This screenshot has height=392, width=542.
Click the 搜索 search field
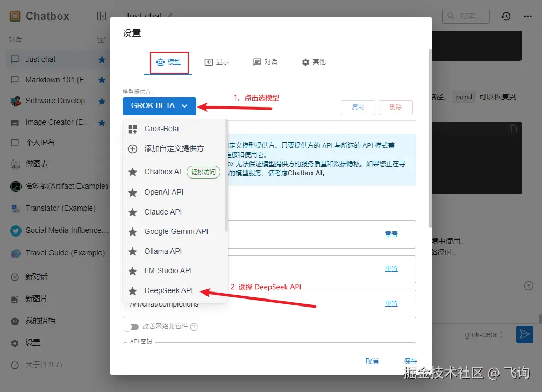[x=466, y=16]
